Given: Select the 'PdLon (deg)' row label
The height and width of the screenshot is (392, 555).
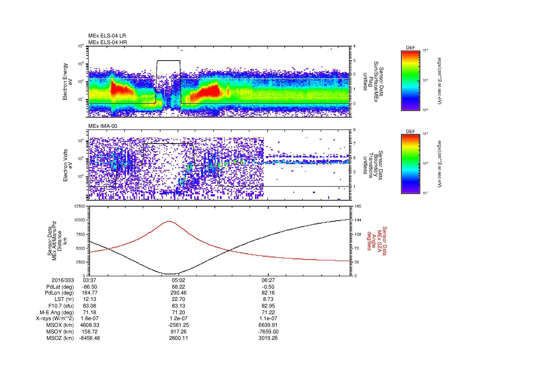Looking at the screenshot, I should point(59,293).
